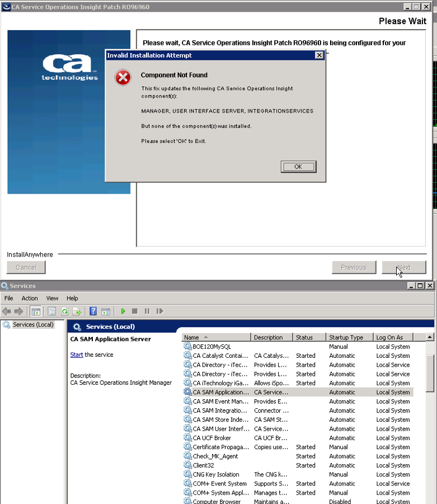This screenshot has width=437, height=504.
Task: Click the gear icon next to Client32
Action: [187, 465]
